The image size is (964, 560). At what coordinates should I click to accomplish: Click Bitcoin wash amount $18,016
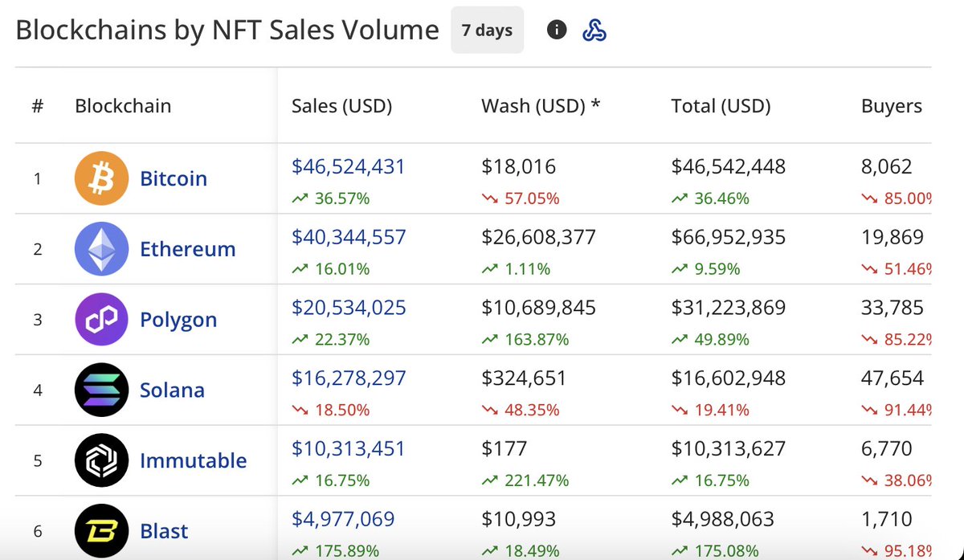(x=518, y=166)
